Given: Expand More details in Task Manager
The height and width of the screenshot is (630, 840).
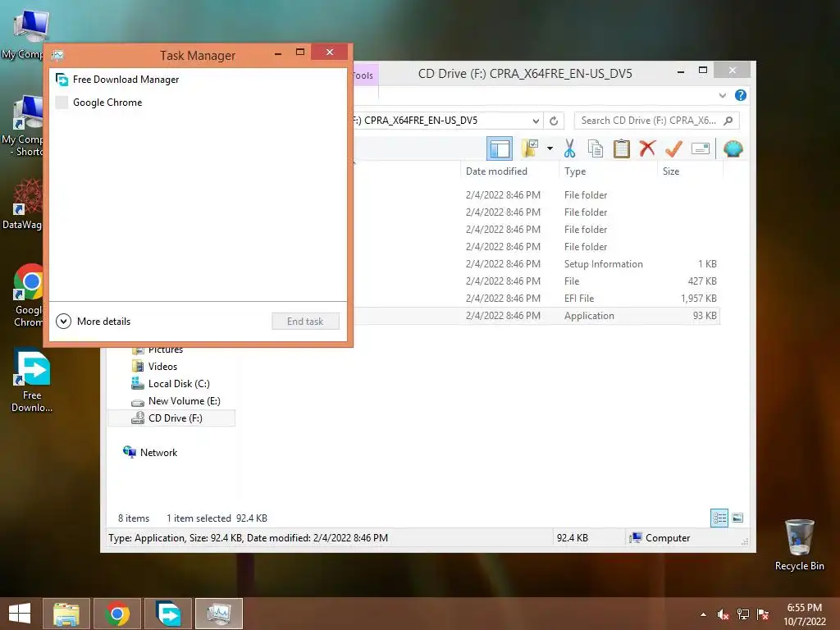Looking at the screenshot, I should pos(94,322).
